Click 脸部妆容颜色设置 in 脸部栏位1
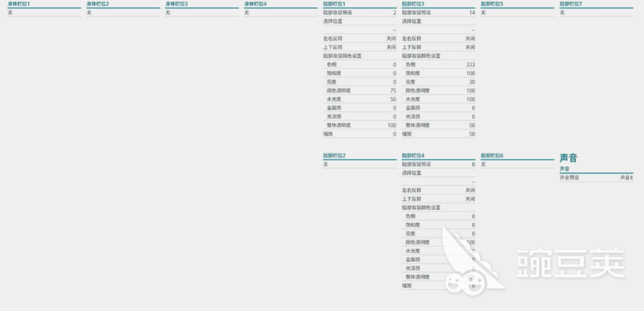This screenshot has height=311, width=644. pyautogui.click(x=342, y=56)
